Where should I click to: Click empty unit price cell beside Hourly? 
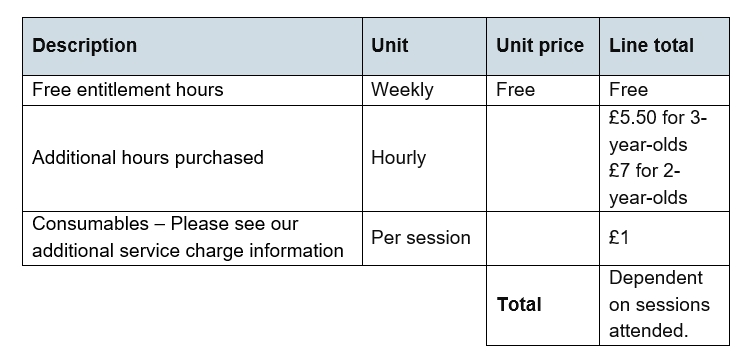click(x=543, y=158)
